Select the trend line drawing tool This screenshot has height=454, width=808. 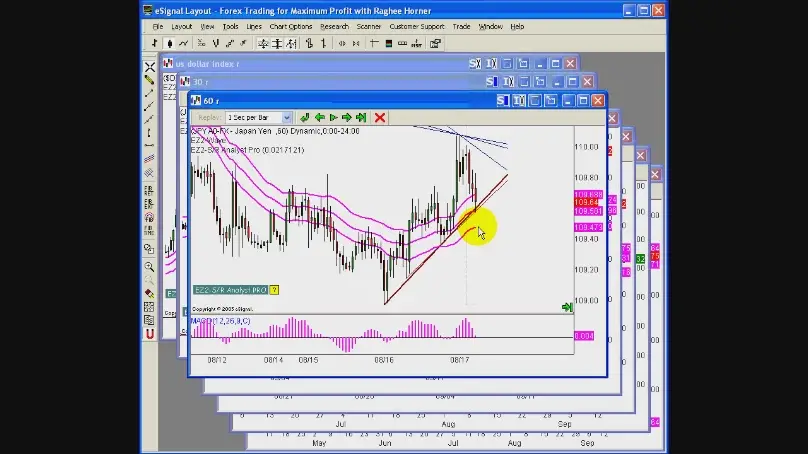149,93
